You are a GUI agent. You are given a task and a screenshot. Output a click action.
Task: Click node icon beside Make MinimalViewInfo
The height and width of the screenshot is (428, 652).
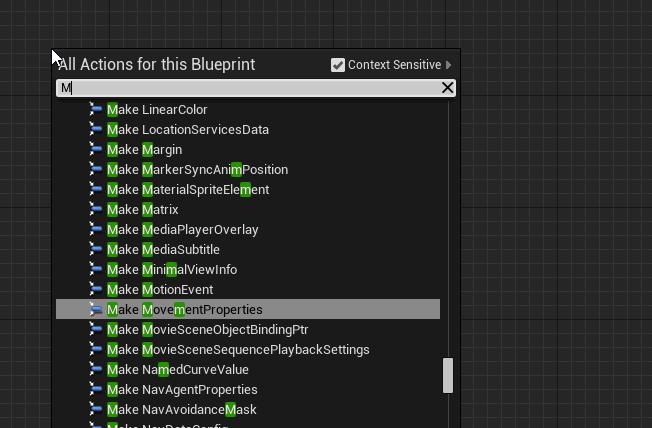[x=96, y=269]
